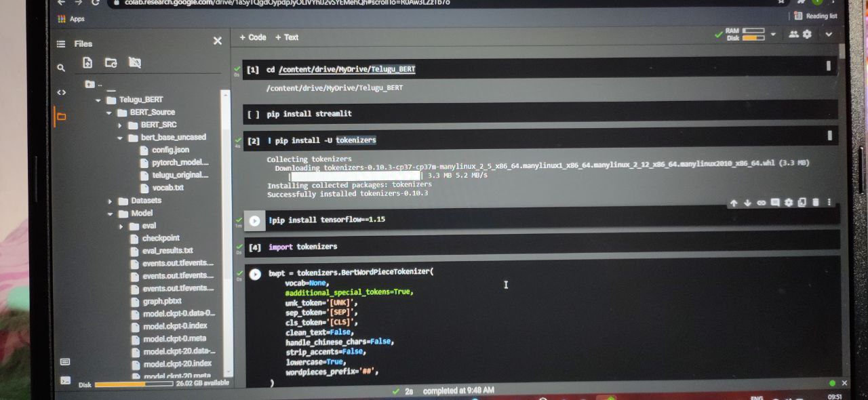Expand the Datasets folder

tap(110, 201)
